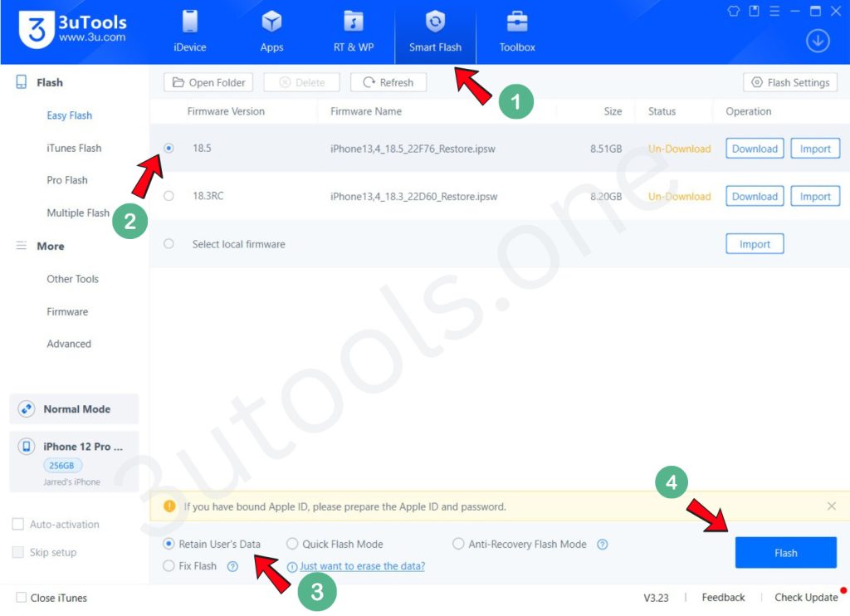Screen dimensions: 850x616
Task: Click the Open Folder button
Action: [x=208, y=82]
